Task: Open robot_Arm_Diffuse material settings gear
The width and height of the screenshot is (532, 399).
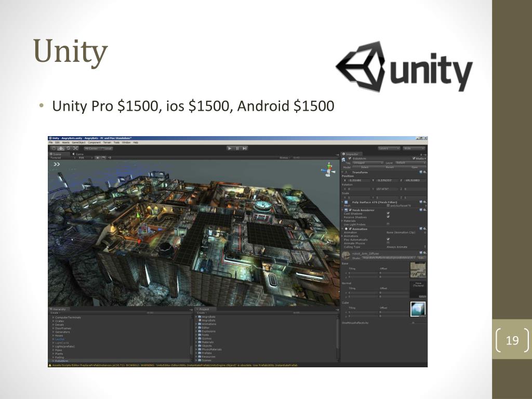Action: point(425,252)
